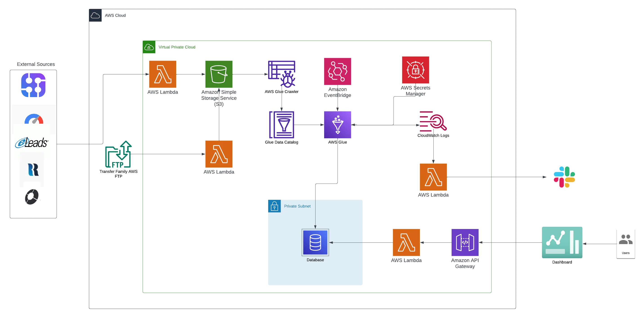Click the black circular ring logo
Screen dimensions: 644x318
point(32,197)
